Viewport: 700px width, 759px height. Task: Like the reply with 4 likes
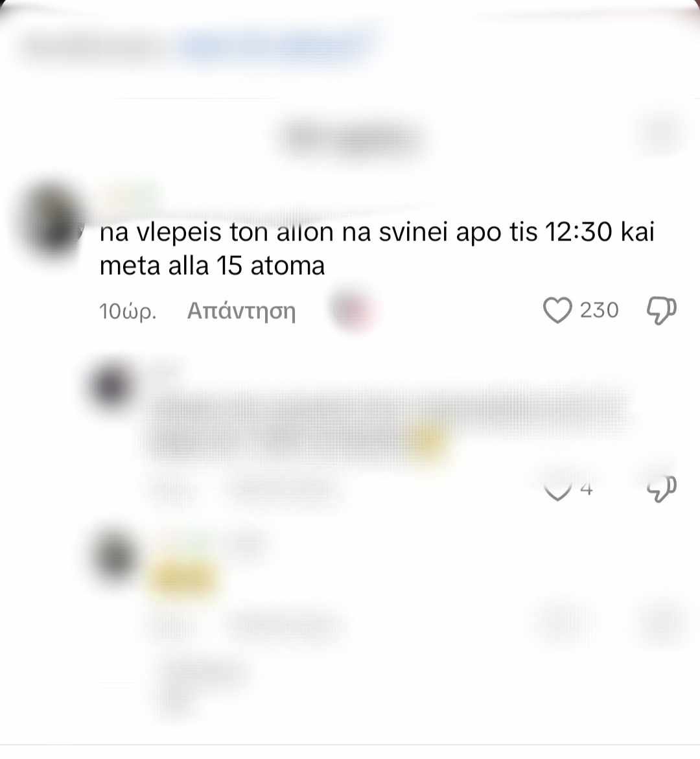point(557,490)
